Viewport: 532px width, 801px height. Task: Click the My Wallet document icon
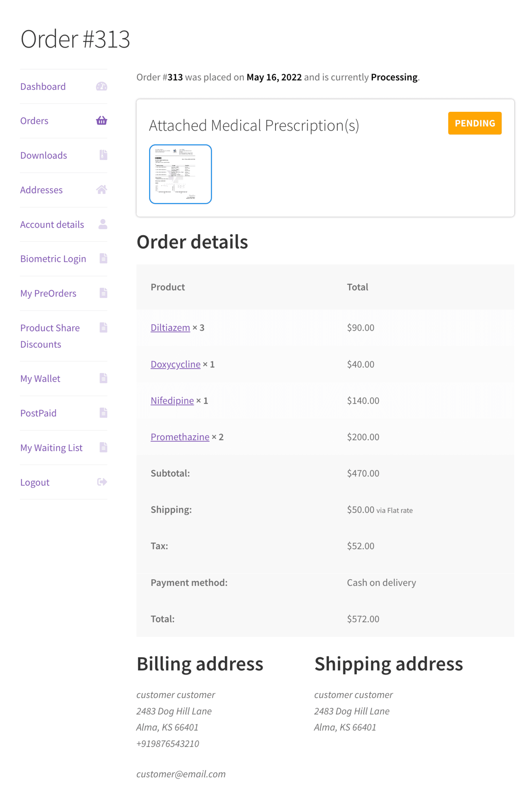[x=103, y=378]
